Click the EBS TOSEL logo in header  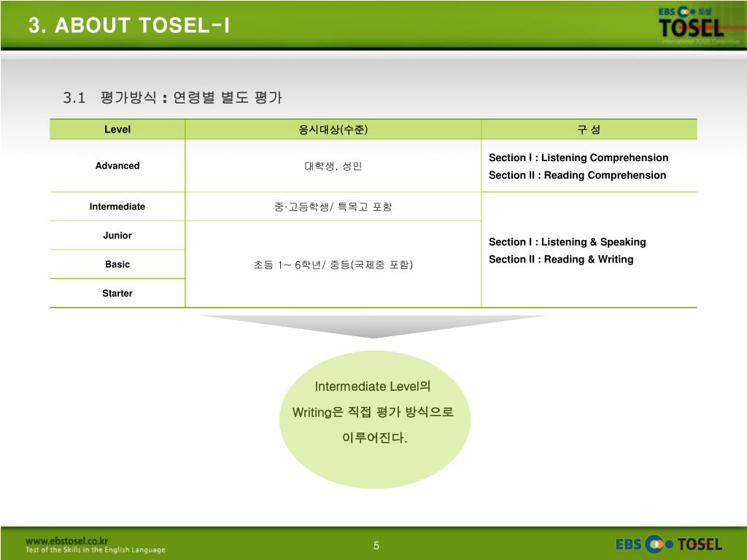tap(692, 23)
